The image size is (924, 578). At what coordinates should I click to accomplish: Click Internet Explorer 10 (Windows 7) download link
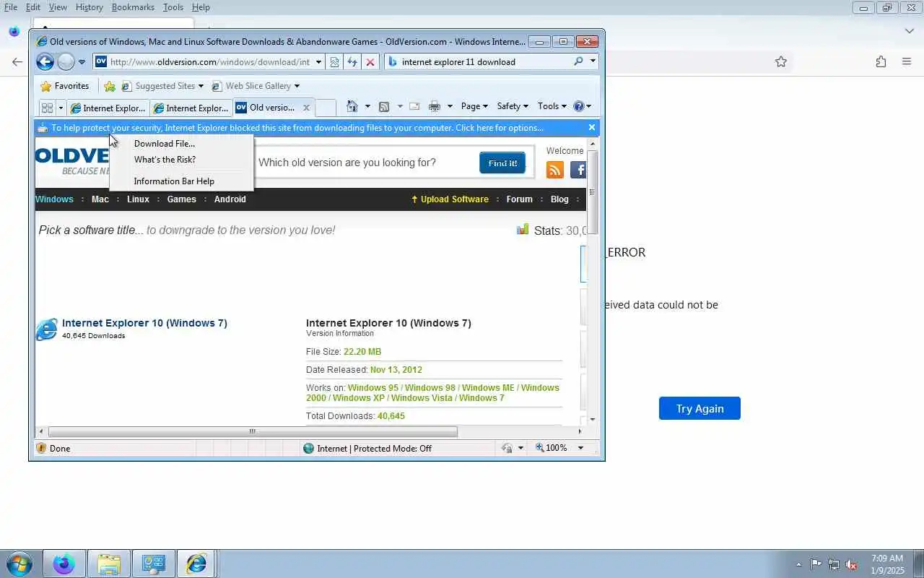(144, 323)
